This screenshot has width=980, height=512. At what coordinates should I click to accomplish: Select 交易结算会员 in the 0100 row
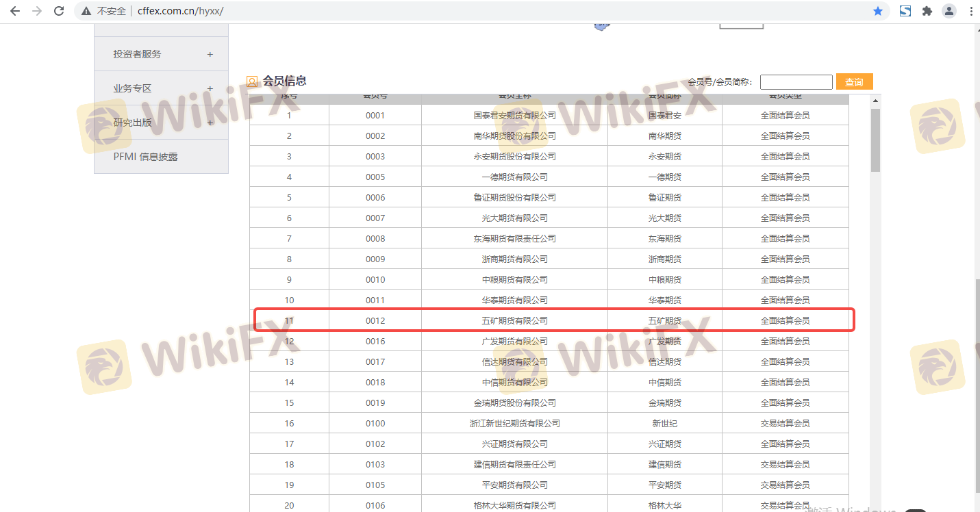pos(785,424)
